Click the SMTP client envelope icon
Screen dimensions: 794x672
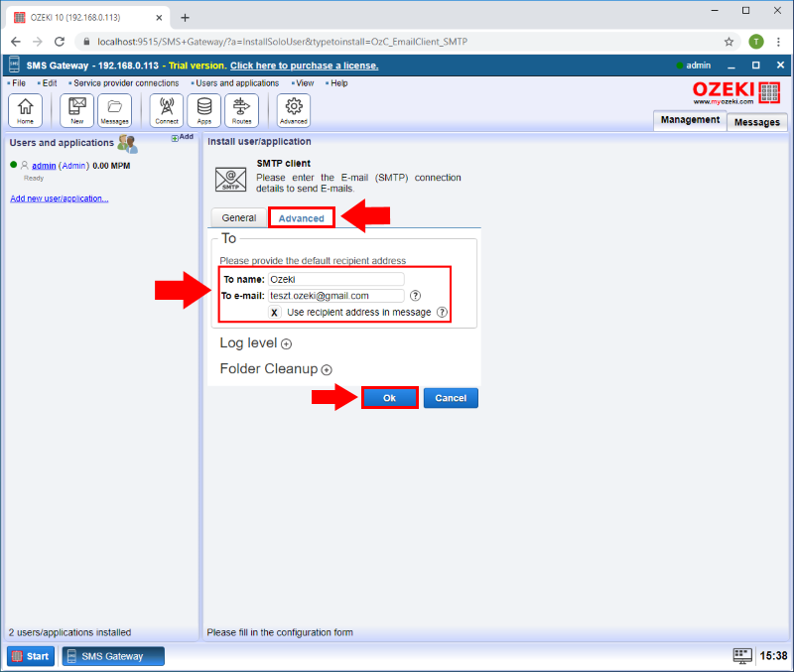(x=230, y=180)
